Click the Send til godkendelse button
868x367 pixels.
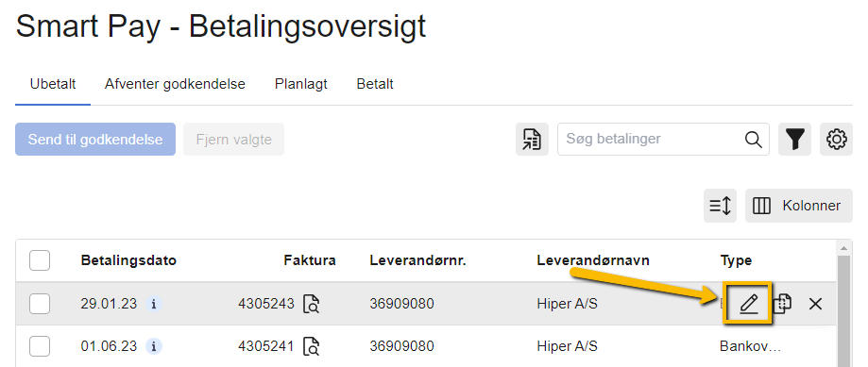coord(95,140)
